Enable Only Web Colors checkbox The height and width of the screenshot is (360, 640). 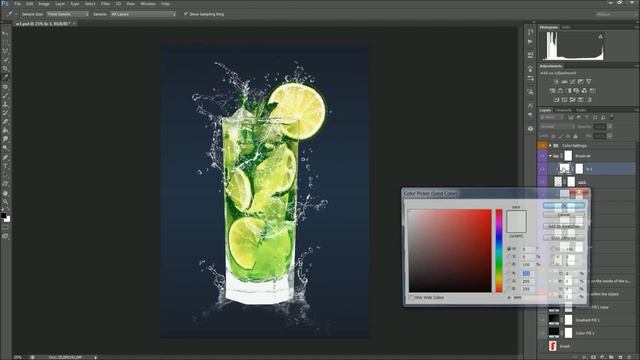tap(411, 298)
